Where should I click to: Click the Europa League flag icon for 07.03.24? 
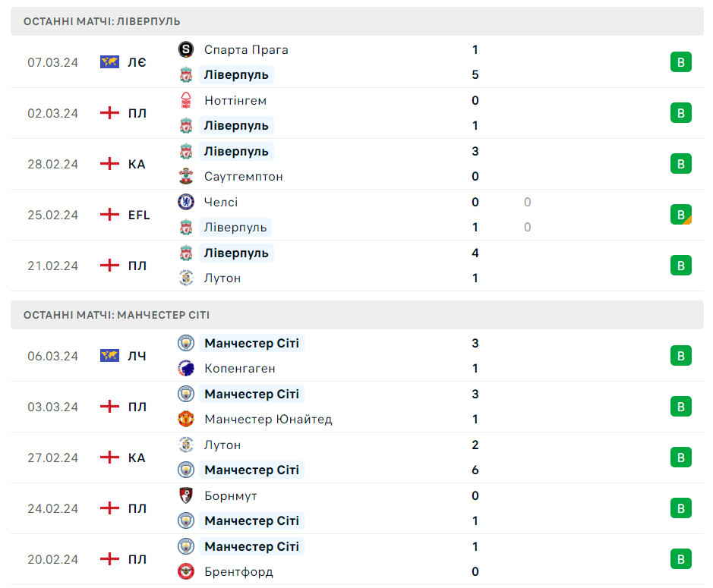109,62
